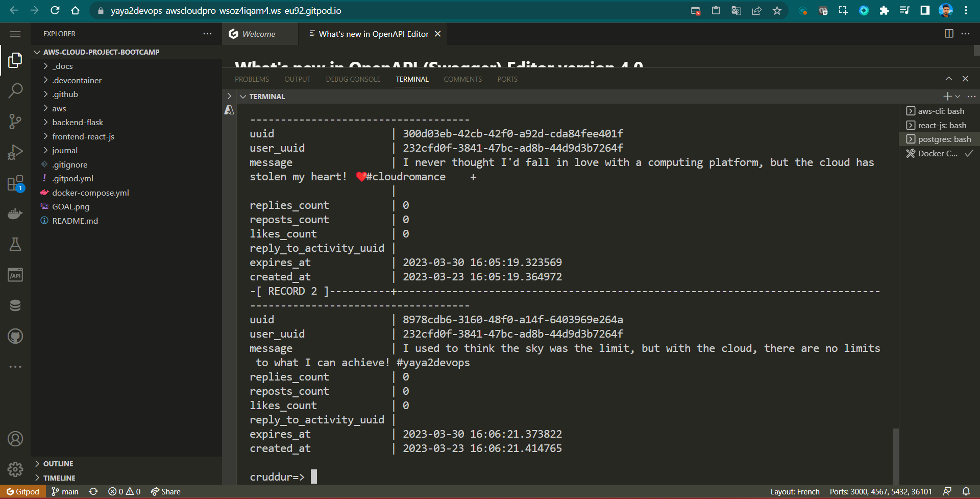
Task: Open the GOAL.png image file
Action: point(70,206)
